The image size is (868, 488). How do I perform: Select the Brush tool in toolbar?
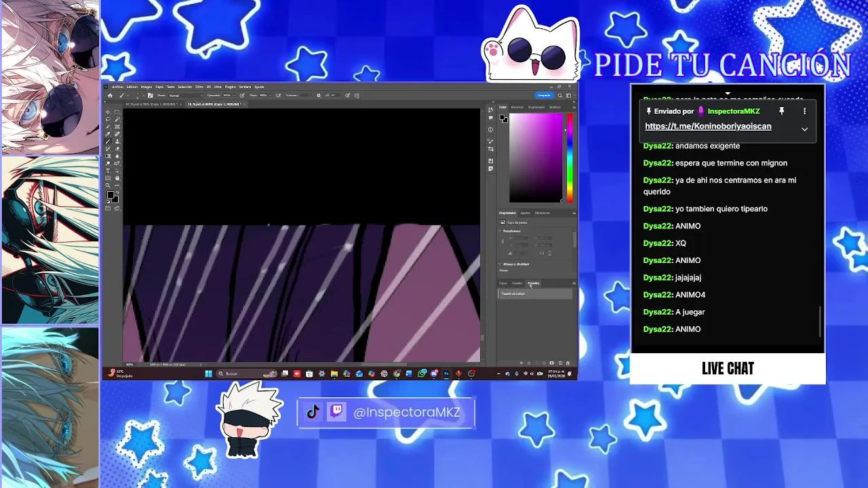pos(108,142)
